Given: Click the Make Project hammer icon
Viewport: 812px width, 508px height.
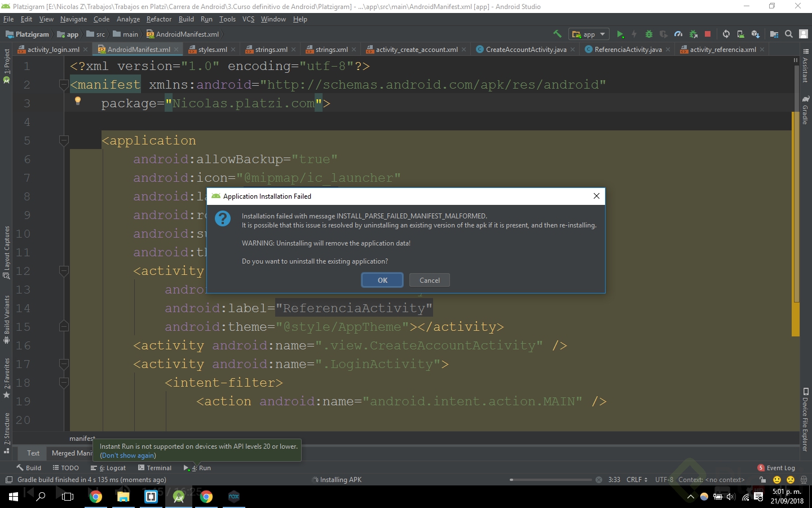Looking at the screenshot, I should 557,34.
